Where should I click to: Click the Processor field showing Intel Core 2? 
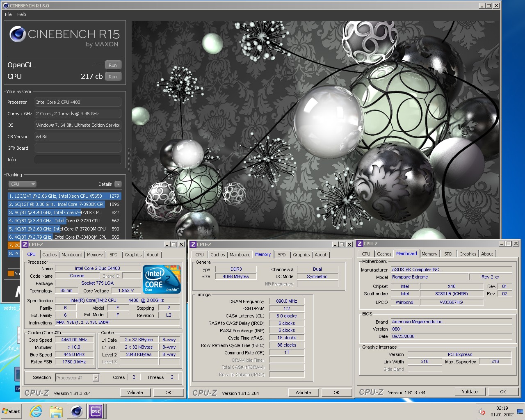78,102
